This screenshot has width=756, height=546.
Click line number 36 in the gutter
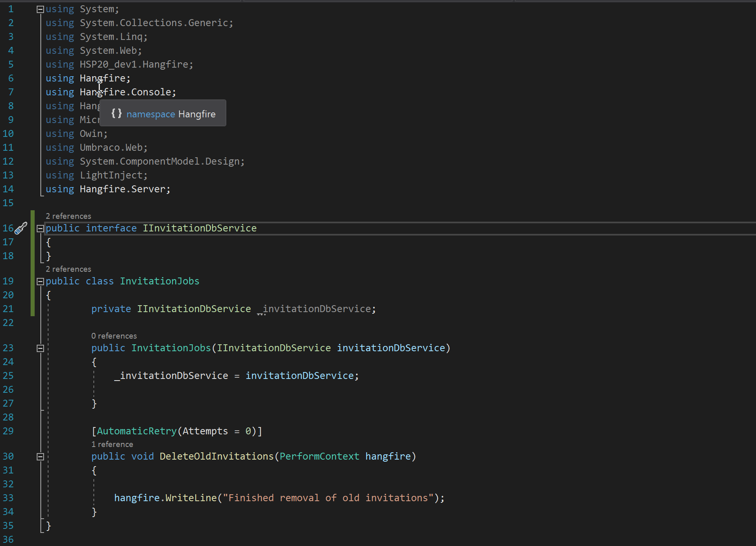pyautogui.click(x=8, y=539)
